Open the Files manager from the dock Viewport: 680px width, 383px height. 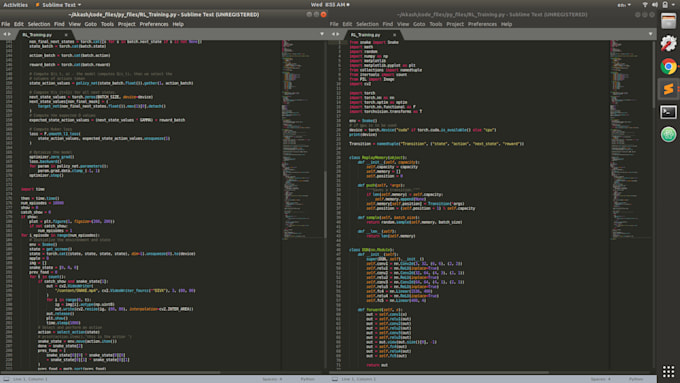click(668, 21)
